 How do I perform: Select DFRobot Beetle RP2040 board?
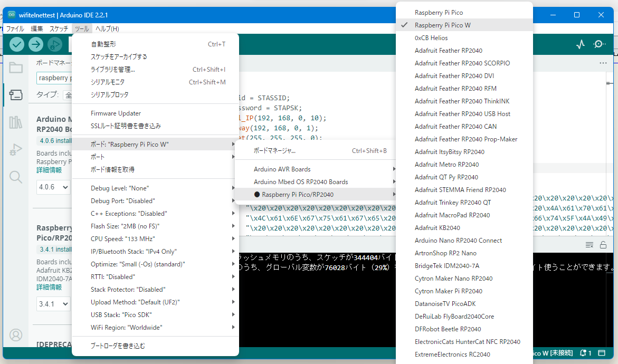[464, 329]
